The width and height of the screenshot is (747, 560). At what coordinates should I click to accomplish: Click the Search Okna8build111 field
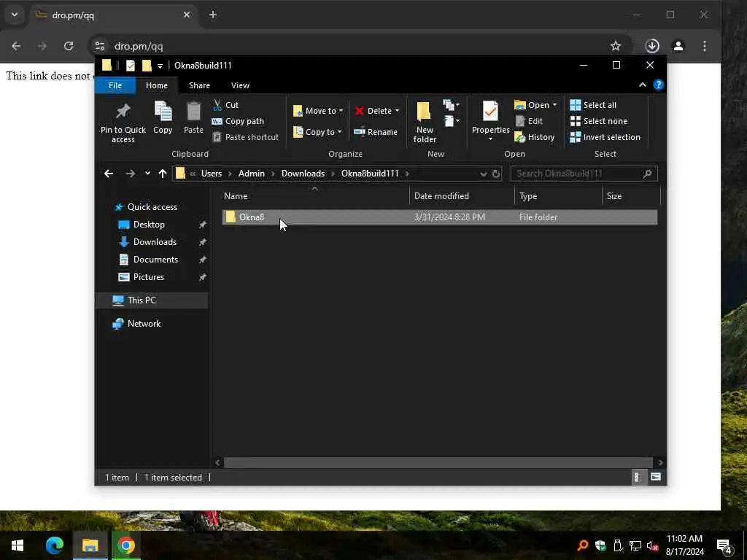point(584,174)
